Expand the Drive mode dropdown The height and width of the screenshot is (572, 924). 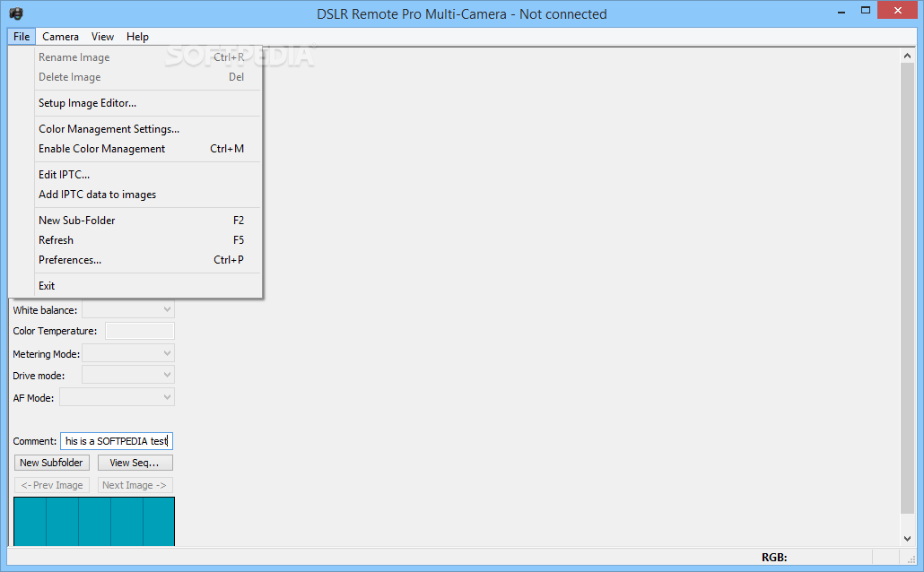click(x=128, y=375)
